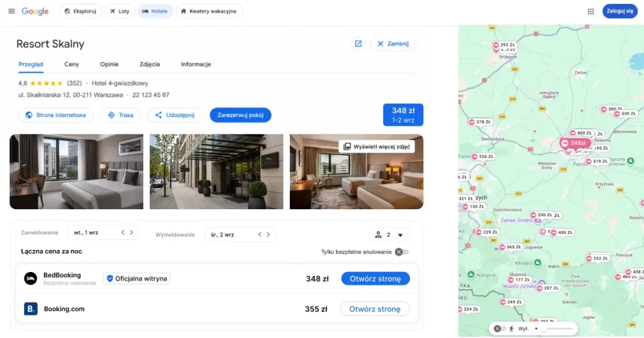
Task: Go to previous check-out date
Action: 260,234
